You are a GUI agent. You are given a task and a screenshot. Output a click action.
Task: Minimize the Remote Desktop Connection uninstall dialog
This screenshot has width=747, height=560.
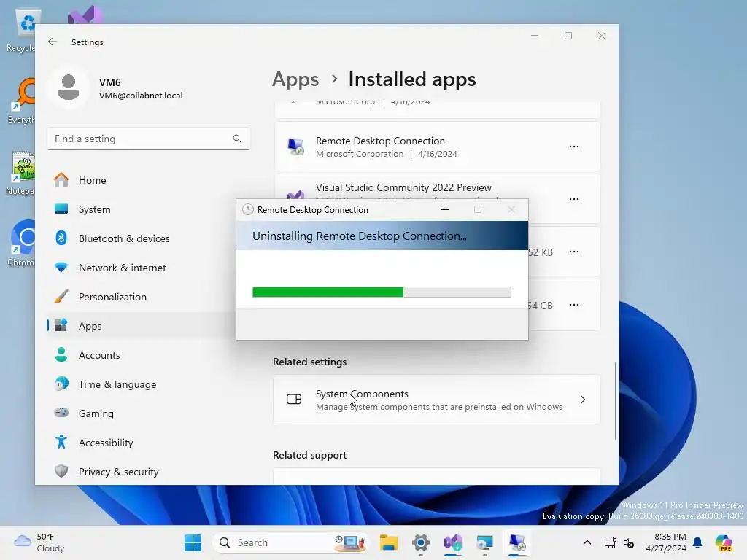(445, 209)
